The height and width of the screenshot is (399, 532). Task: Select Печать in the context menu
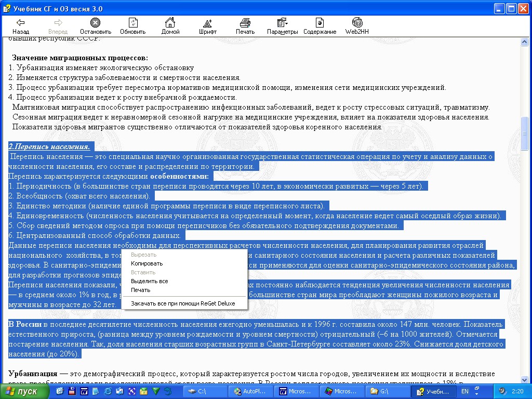(x=140, y=290)
